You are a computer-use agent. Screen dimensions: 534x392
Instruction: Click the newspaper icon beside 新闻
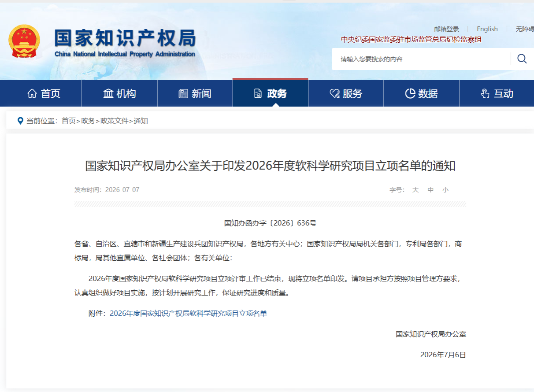point(183,93)
